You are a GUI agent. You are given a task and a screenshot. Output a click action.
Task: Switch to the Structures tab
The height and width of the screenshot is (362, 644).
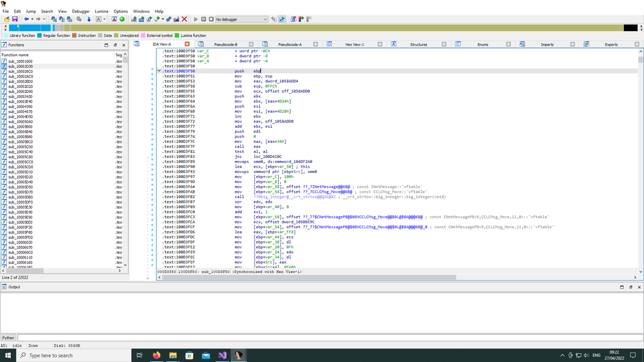pos(419,44)
